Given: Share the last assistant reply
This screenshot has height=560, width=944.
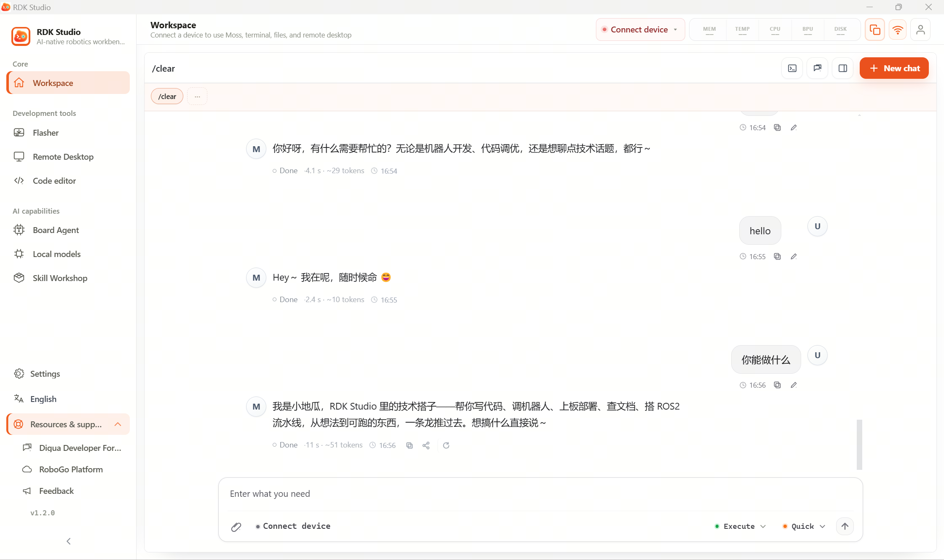Looking at the screenshot, I should pos(426,445).
